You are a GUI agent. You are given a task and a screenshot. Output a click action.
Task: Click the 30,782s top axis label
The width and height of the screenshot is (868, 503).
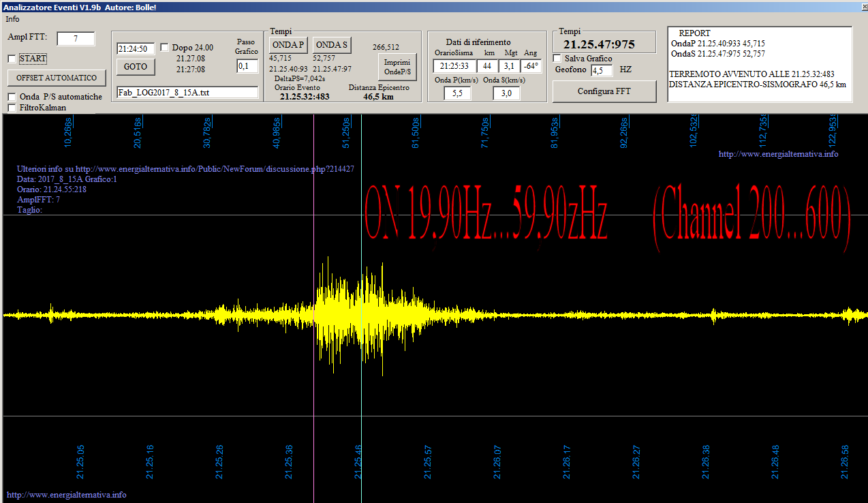(208, 132)
